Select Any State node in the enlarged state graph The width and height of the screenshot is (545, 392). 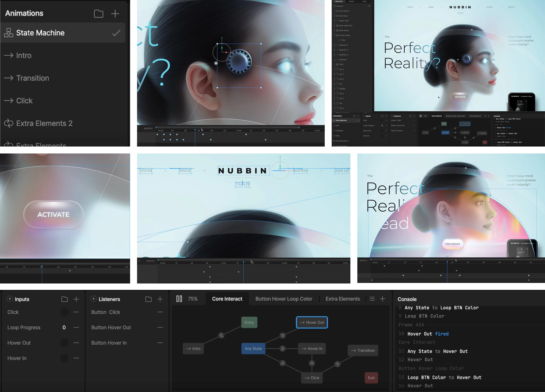[x=253, y=348]
